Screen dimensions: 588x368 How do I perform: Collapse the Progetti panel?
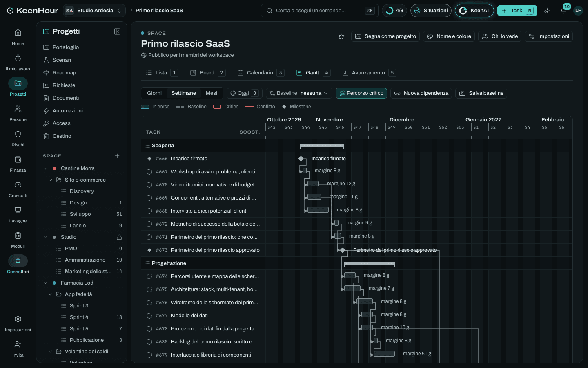click(x=117, y=31)
